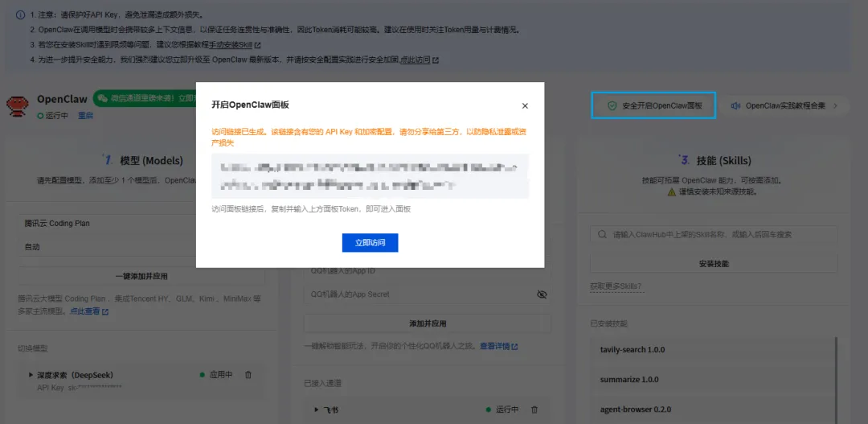Expand the 深度求索 (DeepSeek) model row
868x424 pixels.
coord(31,375)
